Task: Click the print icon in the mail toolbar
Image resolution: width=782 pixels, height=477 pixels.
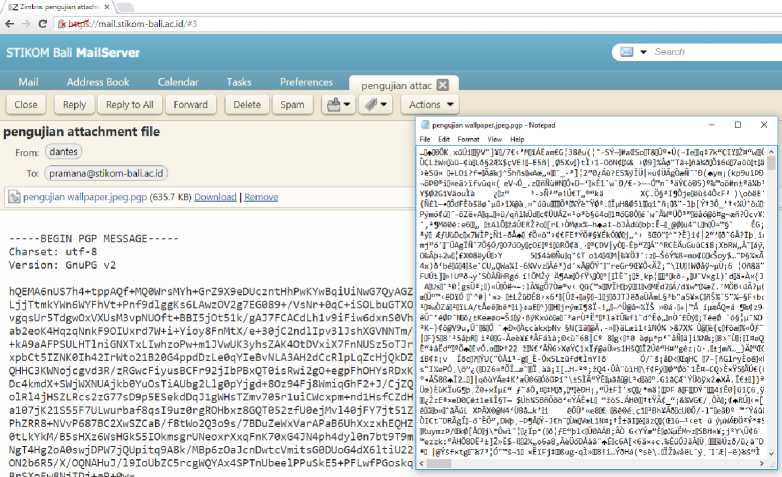Action: pyautogui.click(x=333, y=104)
